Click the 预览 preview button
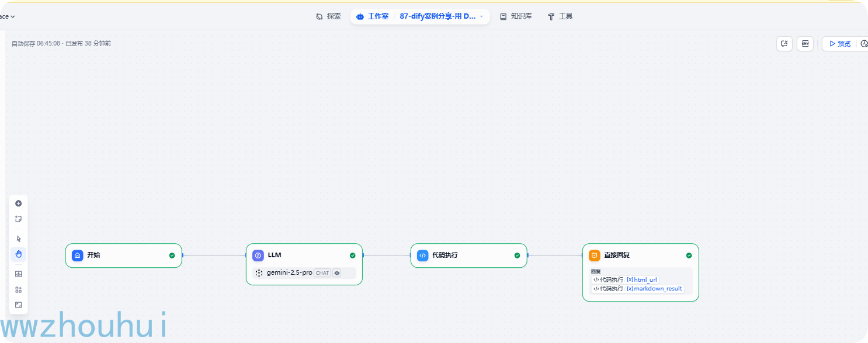The height and width of the screenshot is (343, 868). 839,44
